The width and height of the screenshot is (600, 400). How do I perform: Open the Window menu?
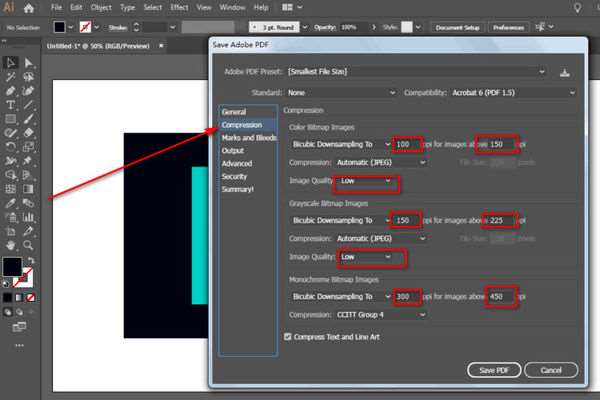tap(232, 7)
